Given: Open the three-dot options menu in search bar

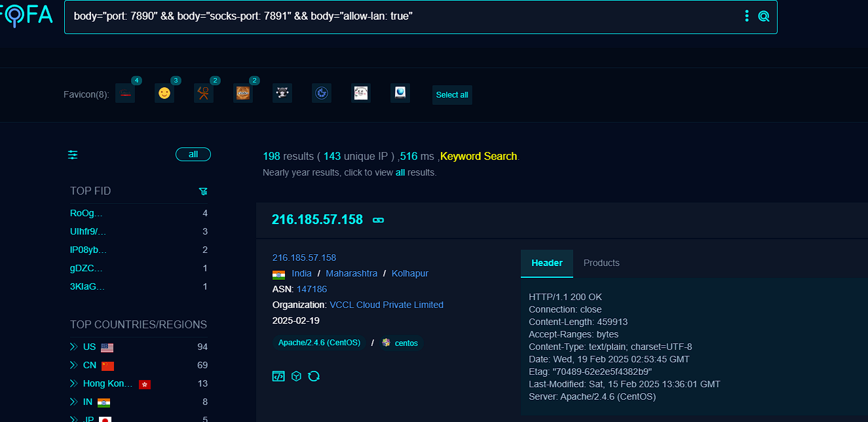Looking at the screenshot, I should [747, 16].
